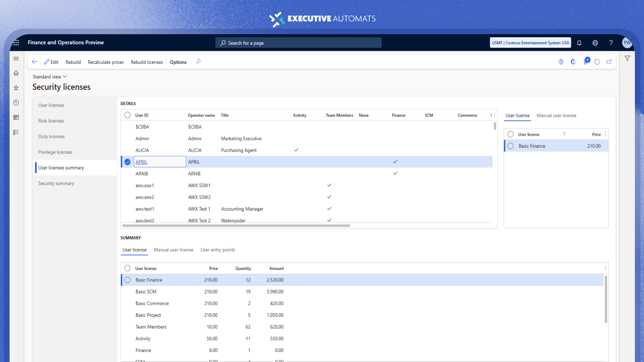
Task: Open notifications bell
Action: [x=579, y=43]
